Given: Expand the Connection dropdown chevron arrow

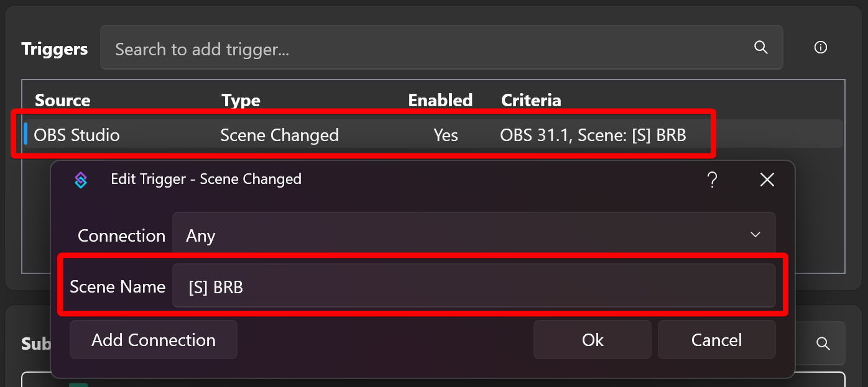Looking at the screenshot, I should coord(755,235).
